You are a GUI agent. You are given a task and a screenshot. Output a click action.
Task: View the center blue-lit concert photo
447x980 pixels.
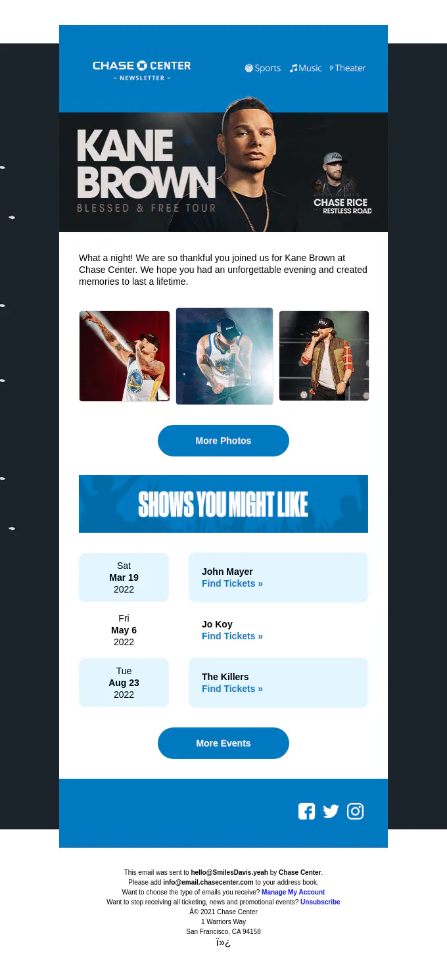[x=224, y=356]
